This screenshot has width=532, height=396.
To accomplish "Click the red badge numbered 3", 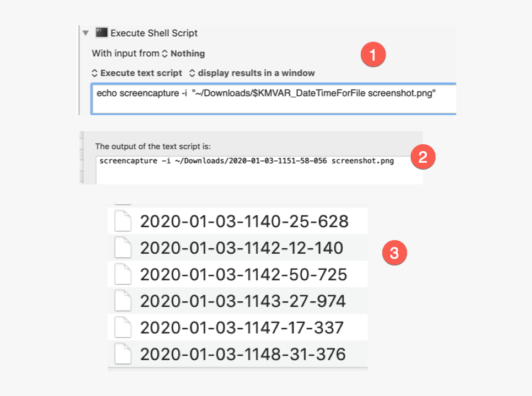I will coord(395,252).
